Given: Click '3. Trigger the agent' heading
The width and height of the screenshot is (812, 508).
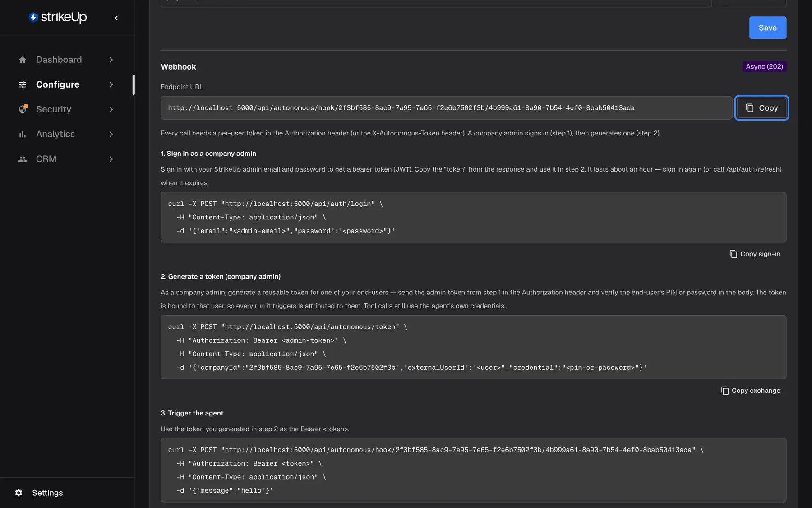Looking at the screenshot, I should tap(192, 413).
